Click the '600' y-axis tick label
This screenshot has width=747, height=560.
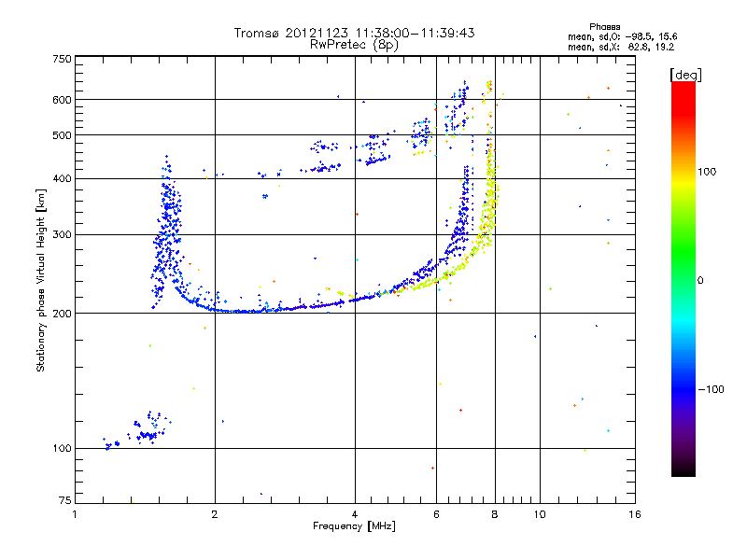click(x=62, y=100)
